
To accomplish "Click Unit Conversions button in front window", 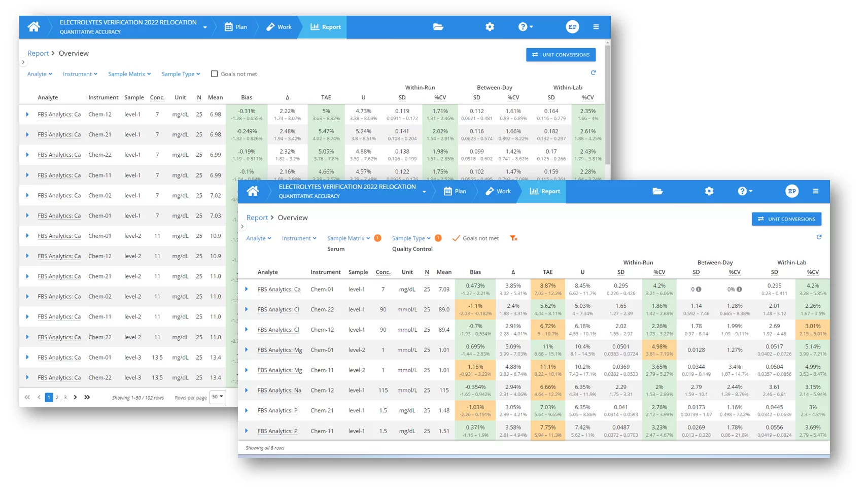I will pos(786,219).
